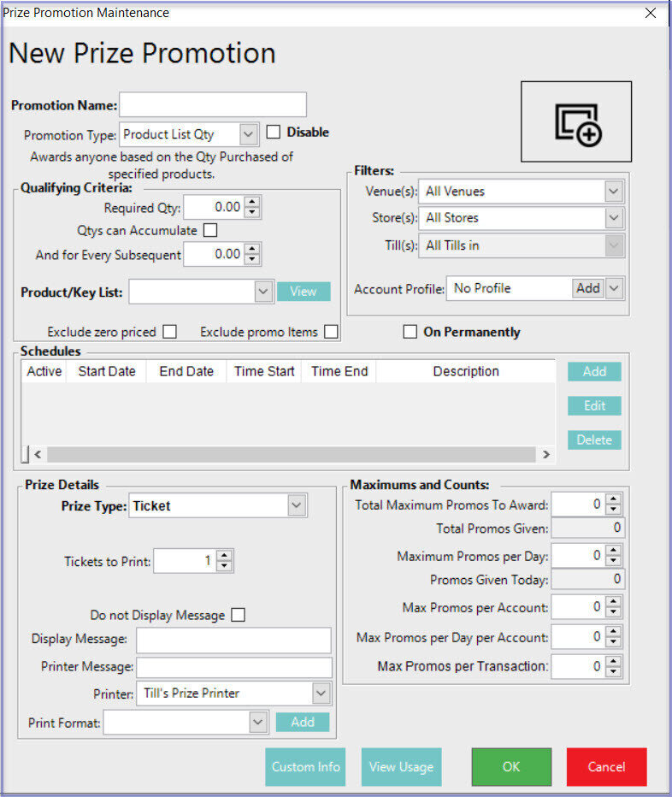
Task: Click the Start Date column header
Action: (x=107, y=371)
